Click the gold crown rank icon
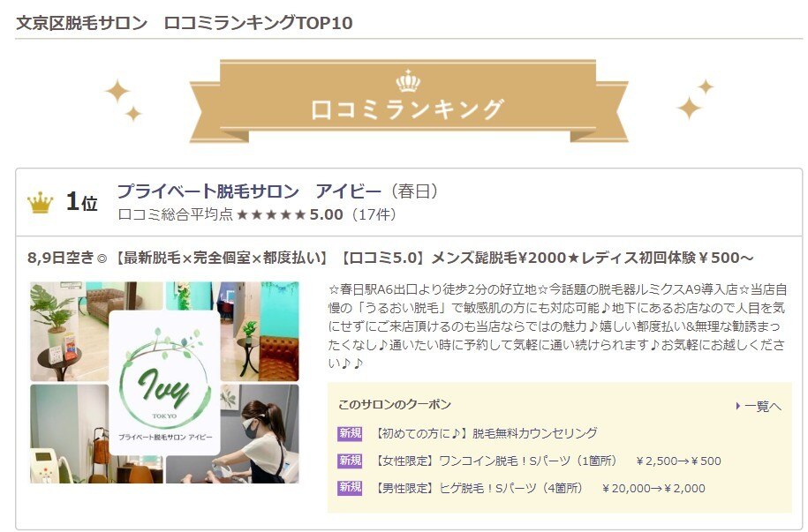The image size is (808, 532). click(41, 202)
